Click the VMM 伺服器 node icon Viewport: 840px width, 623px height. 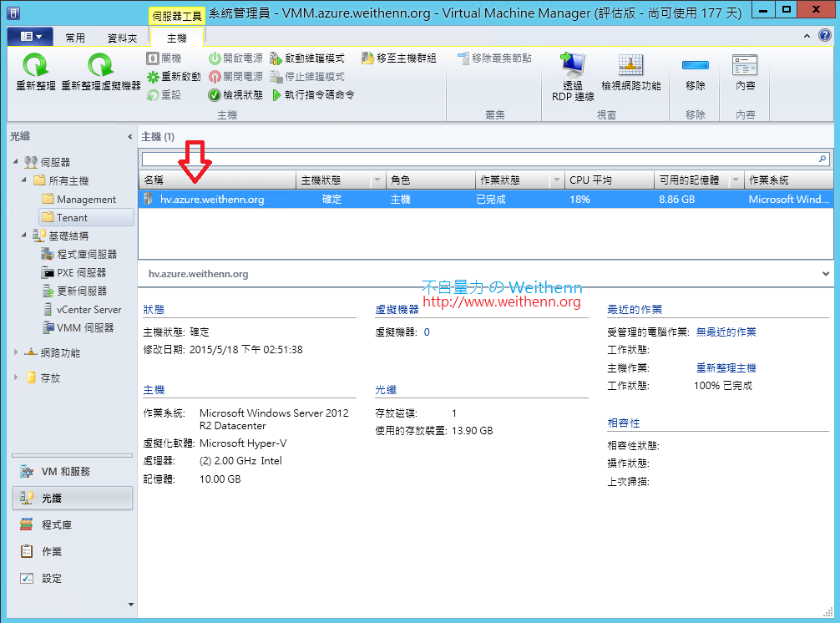[47, 327]
